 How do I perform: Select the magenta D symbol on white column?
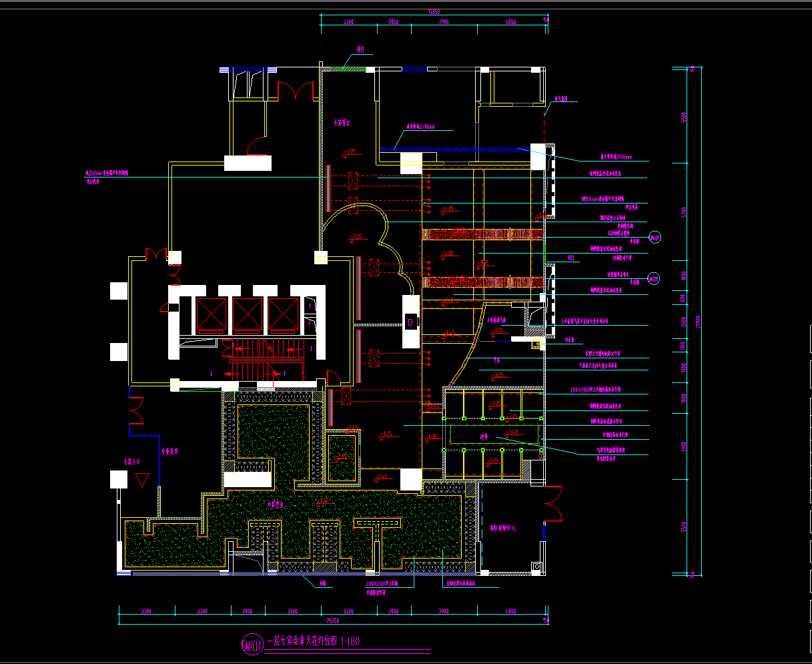[x=411, y=323]
